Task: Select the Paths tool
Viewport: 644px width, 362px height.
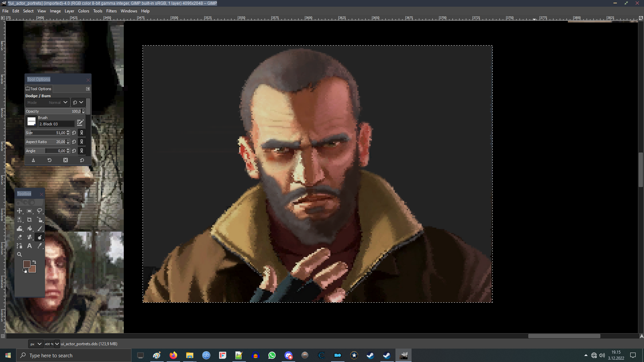Action: pos(19,246)
